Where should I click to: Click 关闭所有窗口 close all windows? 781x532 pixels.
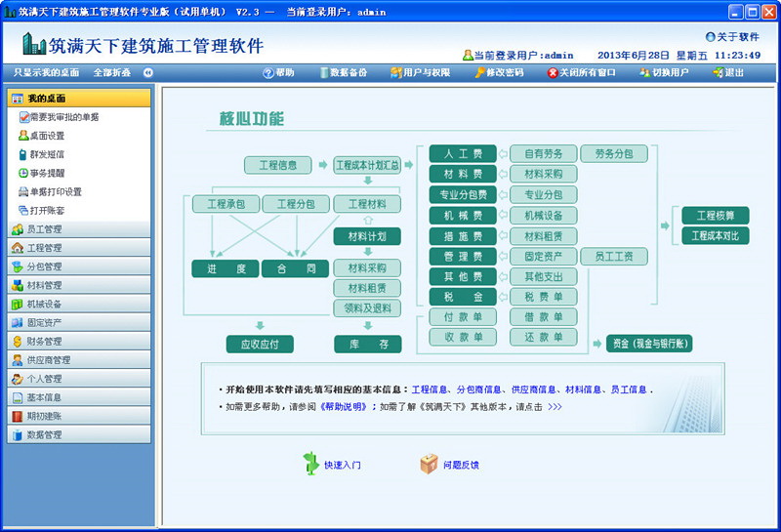point(581,73)
